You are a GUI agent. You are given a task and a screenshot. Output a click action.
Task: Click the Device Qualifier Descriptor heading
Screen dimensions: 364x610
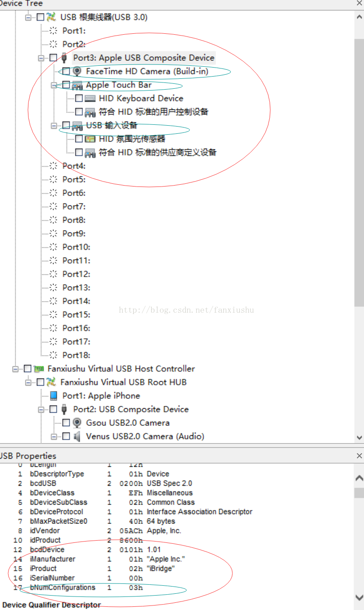(x=51, y=605)
